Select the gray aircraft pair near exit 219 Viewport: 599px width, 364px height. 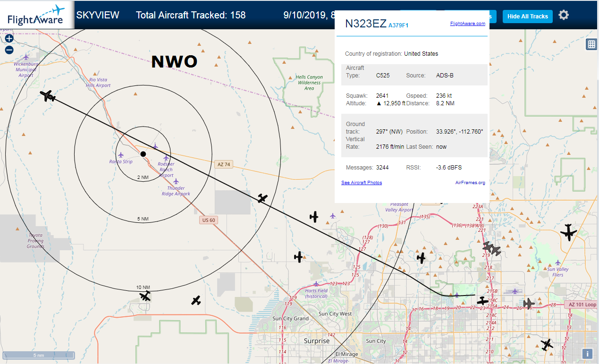[491, 248]
